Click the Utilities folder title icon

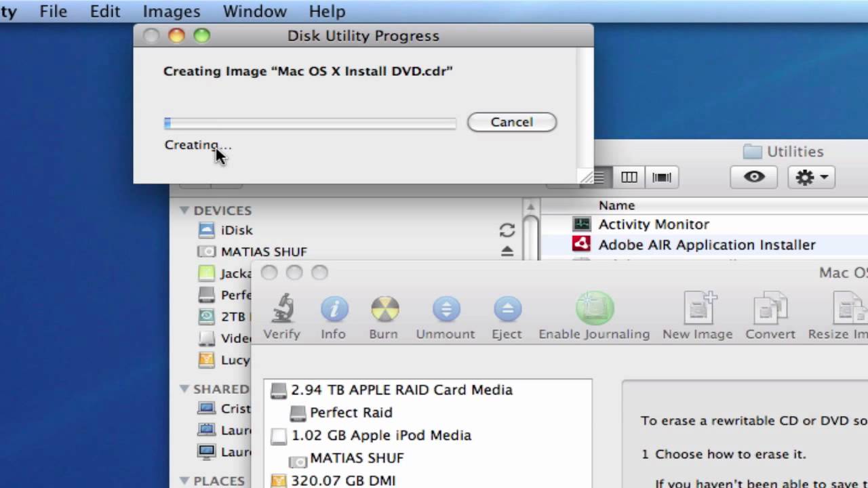pos(752,151)
